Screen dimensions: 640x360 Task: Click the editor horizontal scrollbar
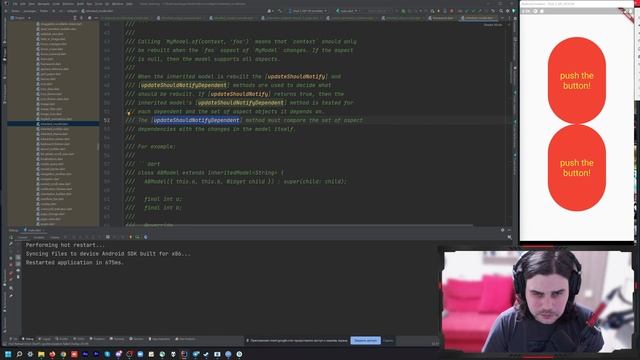click(x=299, y=225)
